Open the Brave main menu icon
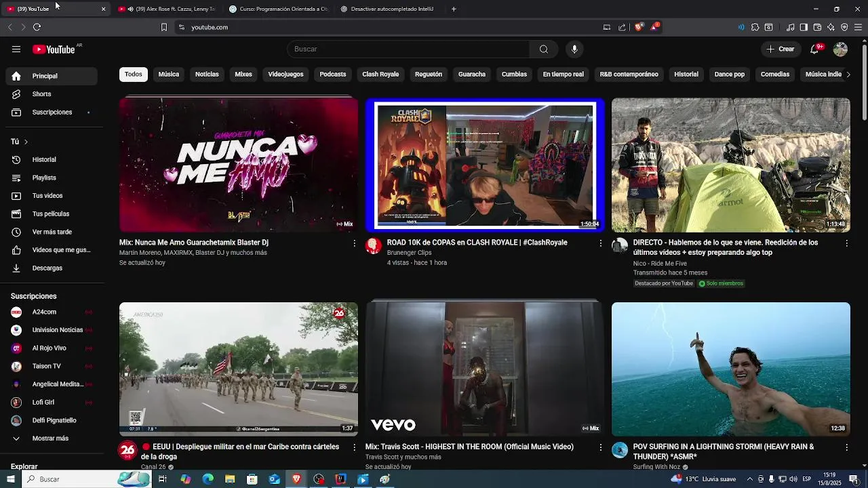This screenshot has width=868, height=488. tap(858, 27)
